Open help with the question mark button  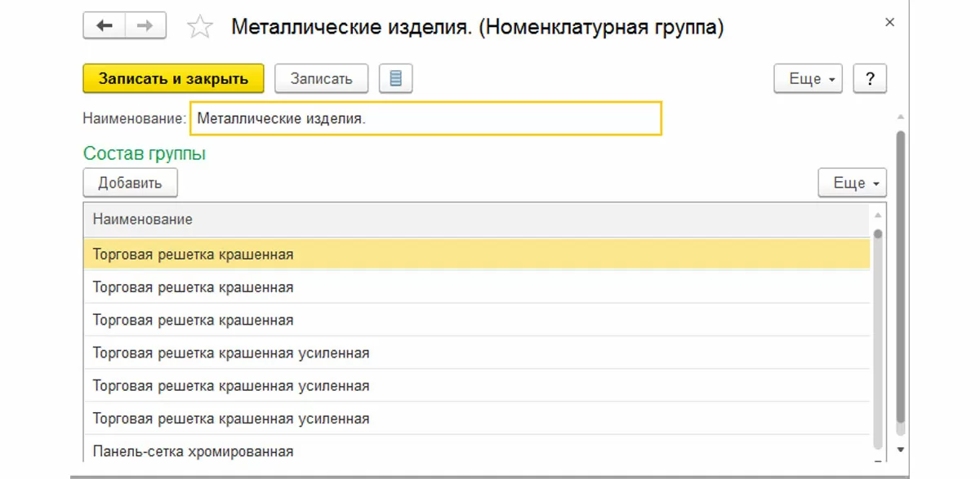click(x=870, y=78)
